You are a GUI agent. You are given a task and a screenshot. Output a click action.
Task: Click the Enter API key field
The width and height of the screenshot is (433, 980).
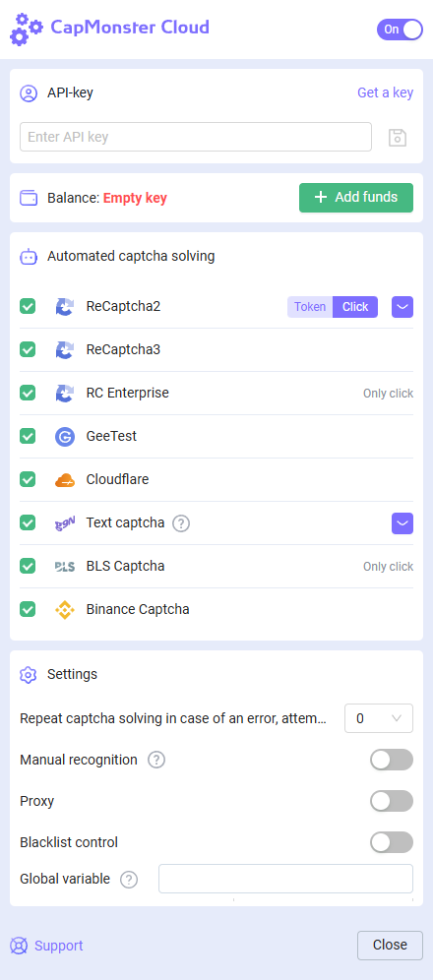pyautogui.click(x=196, y=137)
